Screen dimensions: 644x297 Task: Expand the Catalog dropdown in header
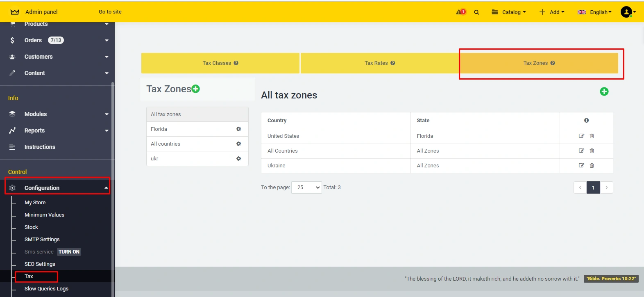tap(508, 12)
